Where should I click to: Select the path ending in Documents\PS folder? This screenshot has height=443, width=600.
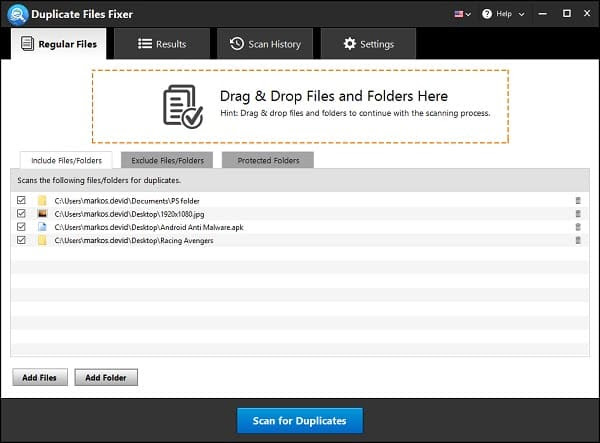click(127, 201)
